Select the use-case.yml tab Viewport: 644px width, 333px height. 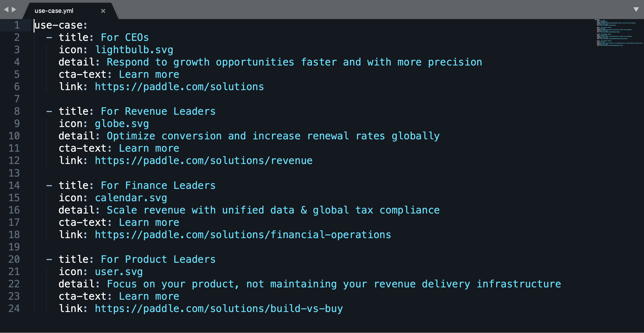click(54, 11)
